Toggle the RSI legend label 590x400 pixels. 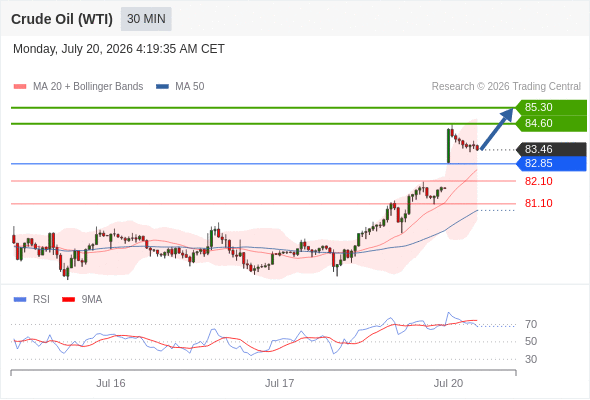tap(41, 300)
